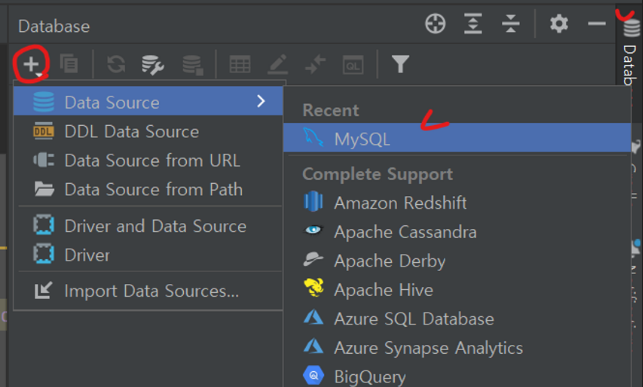
Task: Choose Data Source from Path
Action: click(148, 189)
